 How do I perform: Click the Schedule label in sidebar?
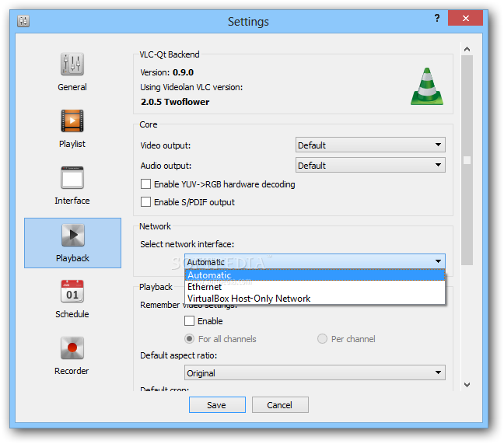click(72, 314)
